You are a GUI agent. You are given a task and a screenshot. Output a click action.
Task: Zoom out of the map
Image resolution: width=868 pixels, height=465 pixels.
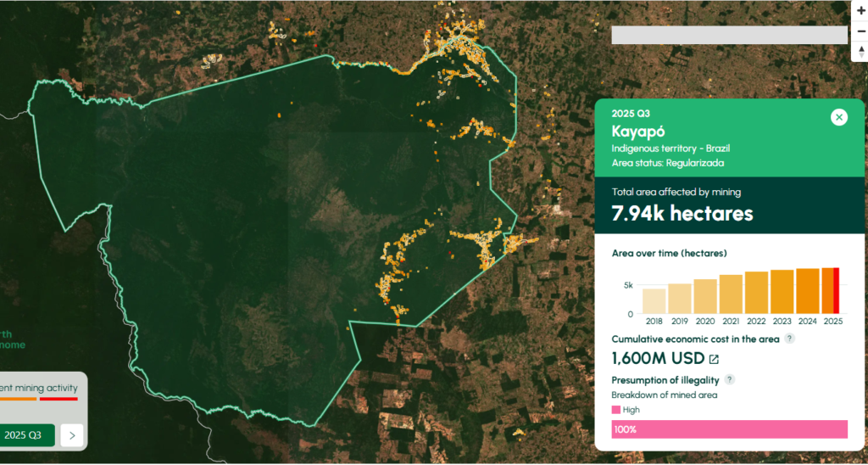click(x=861, y=31)
